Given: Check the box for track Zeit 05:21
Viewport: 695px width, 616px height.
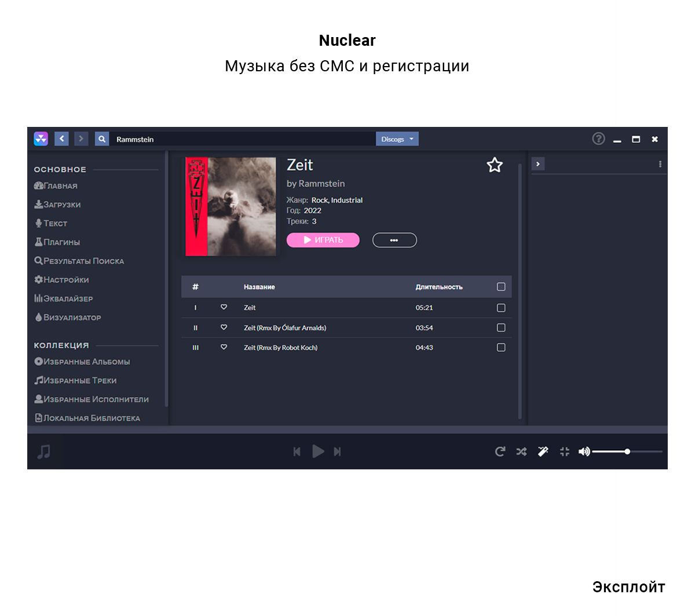Looking at the screenshot, I should (x=501, y=308).
